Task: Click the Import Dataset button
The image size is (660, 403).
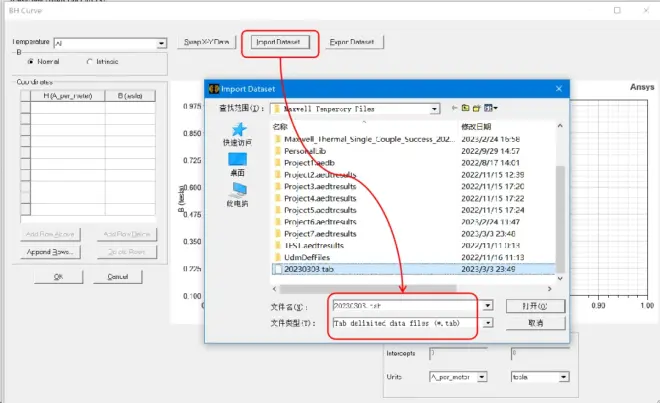Action: (x=280, y=42)
